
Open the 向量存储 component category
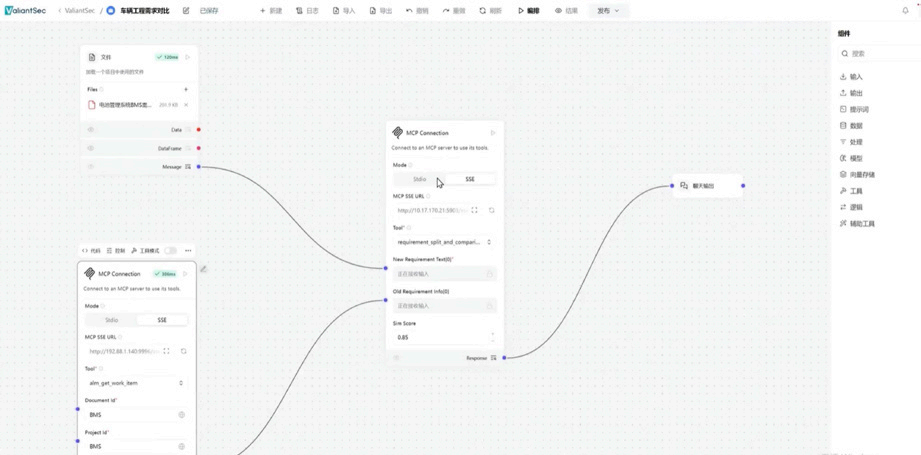tap(861, 175)
